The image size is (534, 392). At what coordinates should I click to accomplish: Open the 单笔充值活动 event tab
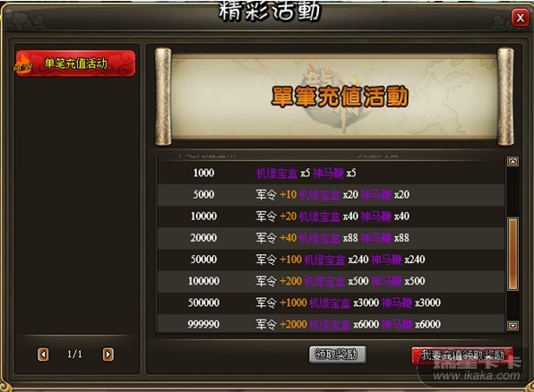(x=75, y=64)
